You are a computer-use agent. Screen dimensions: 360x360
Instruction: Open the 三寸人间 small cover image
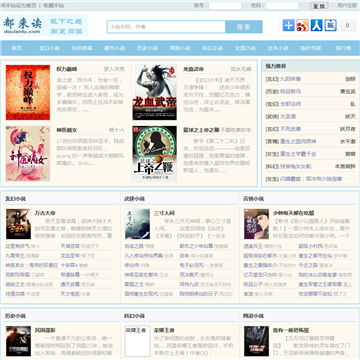[x=137, y=224]
